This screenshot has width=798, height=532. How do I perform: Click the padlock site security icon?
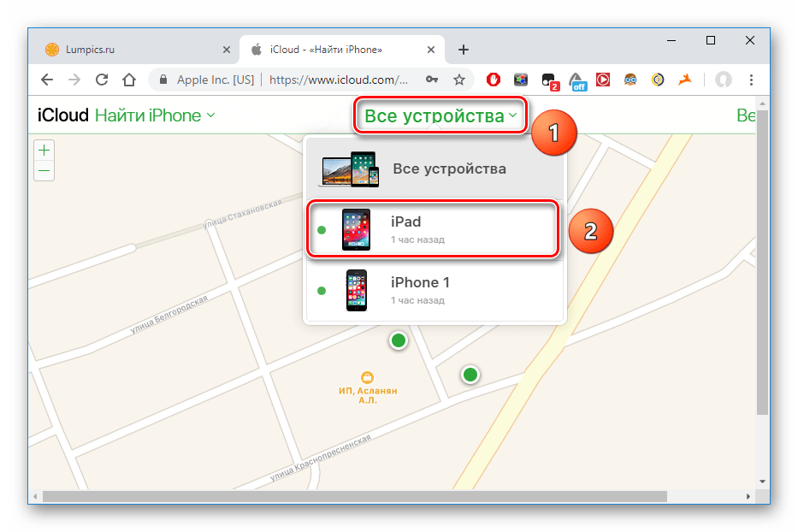tap(163, 80)
